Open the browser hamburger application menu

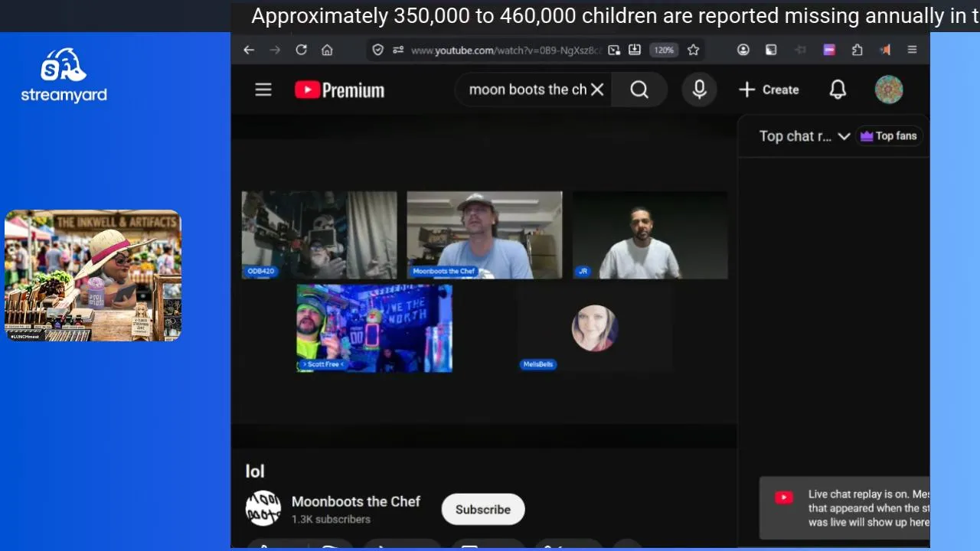pos(913,50)
